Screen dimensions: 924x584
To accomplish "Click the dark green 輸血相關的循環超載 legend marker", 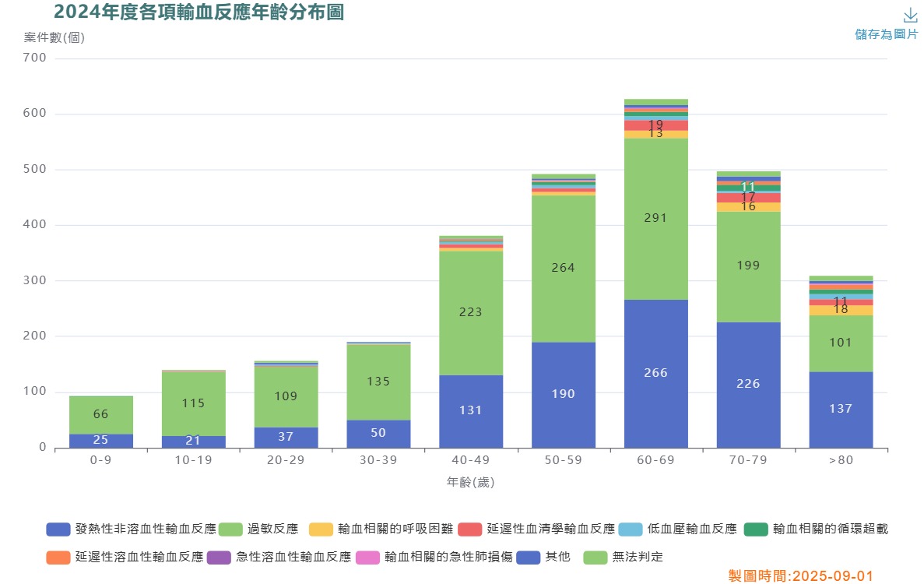I will 757,529.
